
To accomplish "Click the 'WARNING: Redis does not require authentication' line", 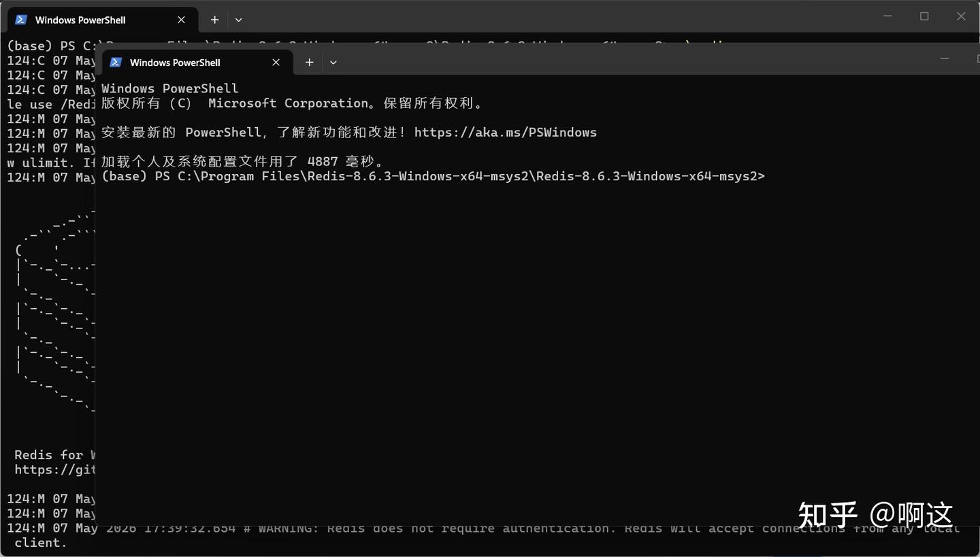I will coord(483,528).
